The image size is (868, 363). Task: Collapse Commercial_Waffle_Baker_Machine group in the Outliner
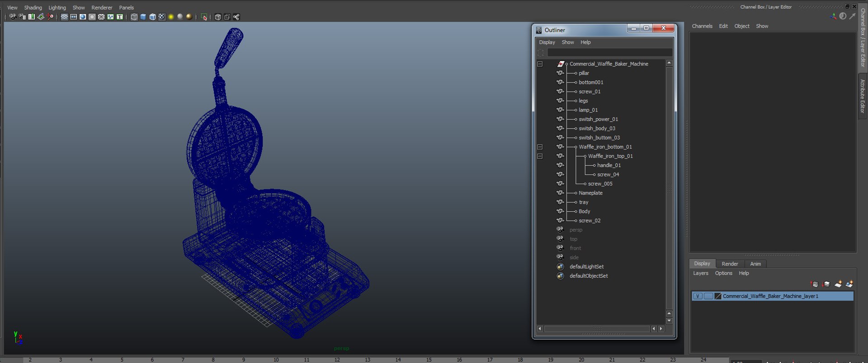coord(540,64)
